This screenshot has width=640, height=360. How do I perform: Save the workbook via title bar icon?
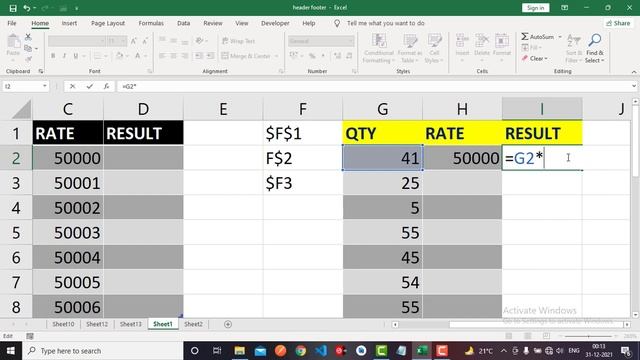pos(13,8)
